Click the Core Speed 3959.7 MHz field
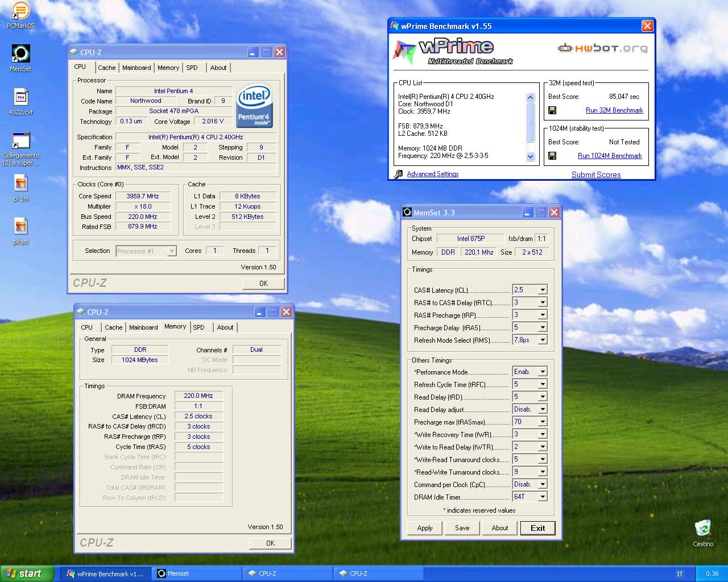The image size is (728, 582). [x=143, y=196]
